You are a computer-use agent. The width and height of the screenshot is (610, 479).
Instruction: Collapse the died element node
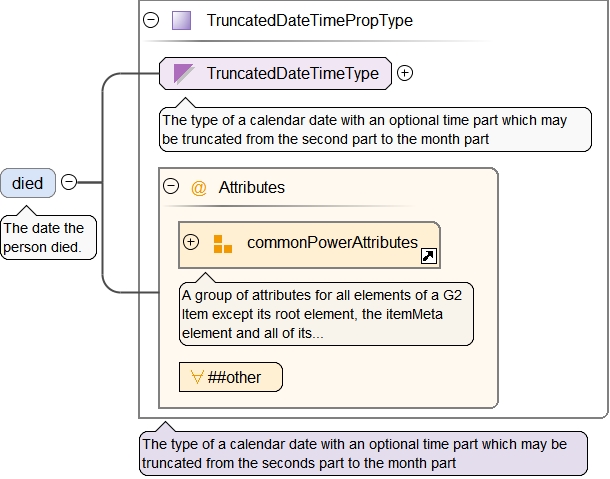[x=68, y=182]
